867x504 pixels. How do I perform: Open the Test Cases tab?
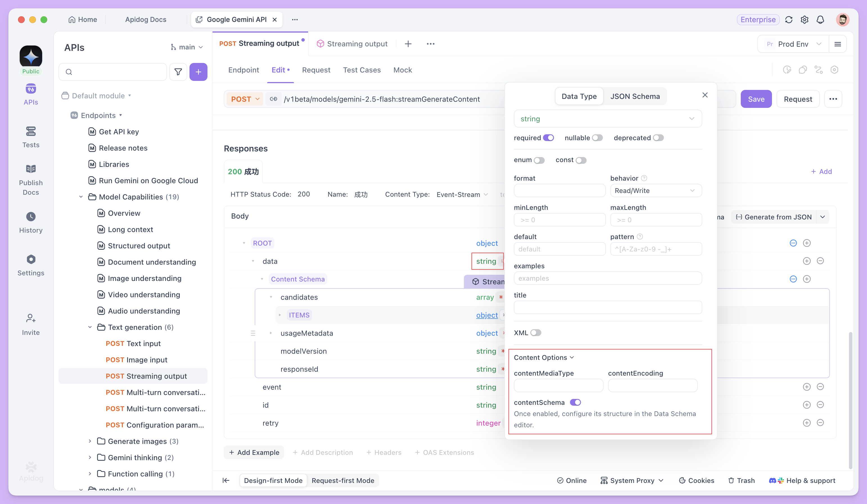point(362,70)
